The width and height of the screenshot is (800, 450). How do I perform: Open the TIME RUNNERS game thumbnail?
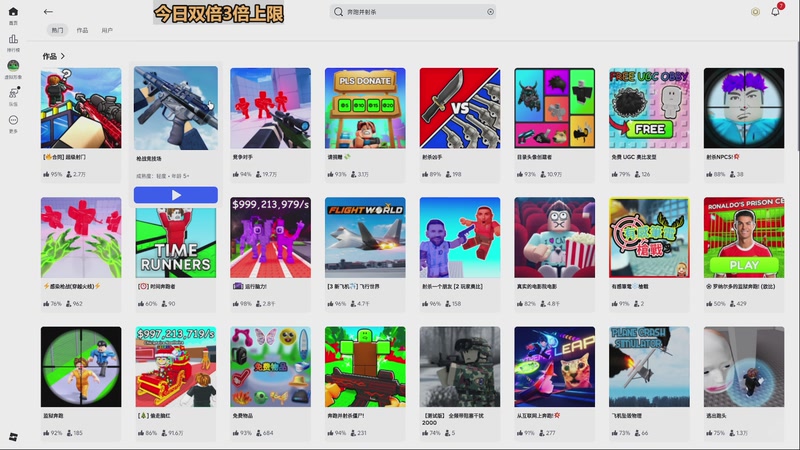(176, 242)
